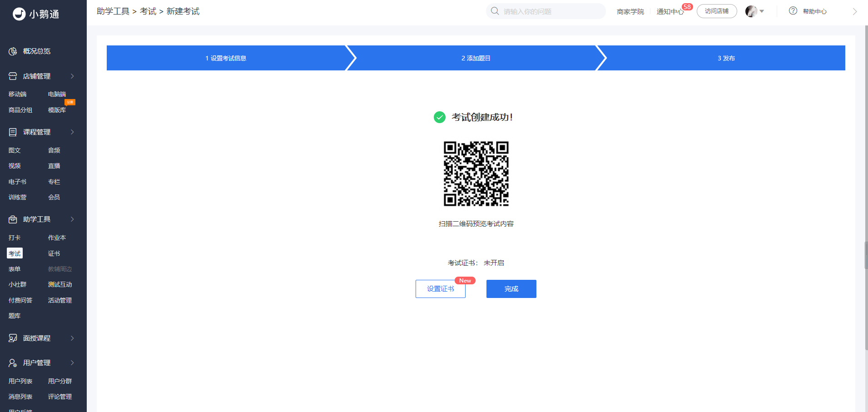Open 通知中心 notifications link
This screenshot has width=868, height=412.
pyautogui.click(x=670, y=11)
